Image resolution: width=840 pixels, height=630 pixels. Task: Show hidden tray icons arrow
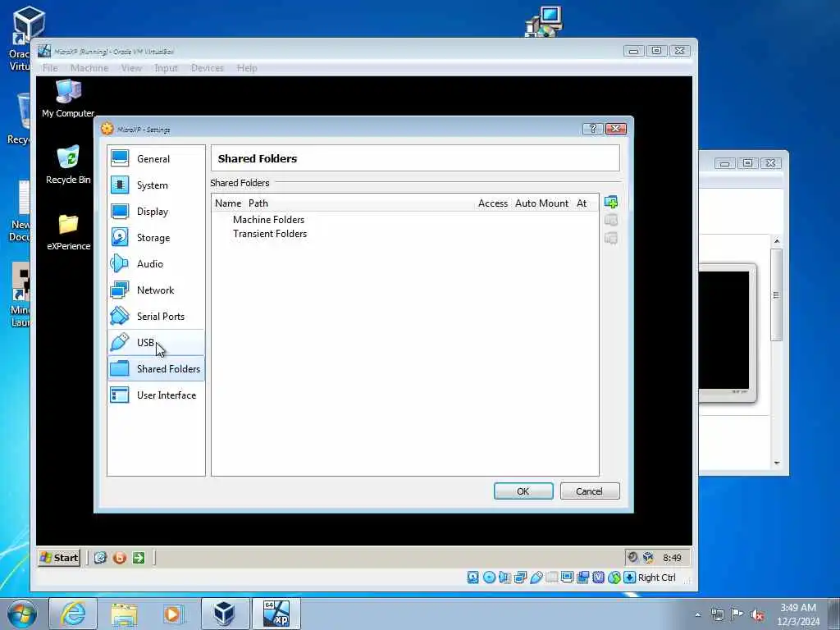(697, 614)
